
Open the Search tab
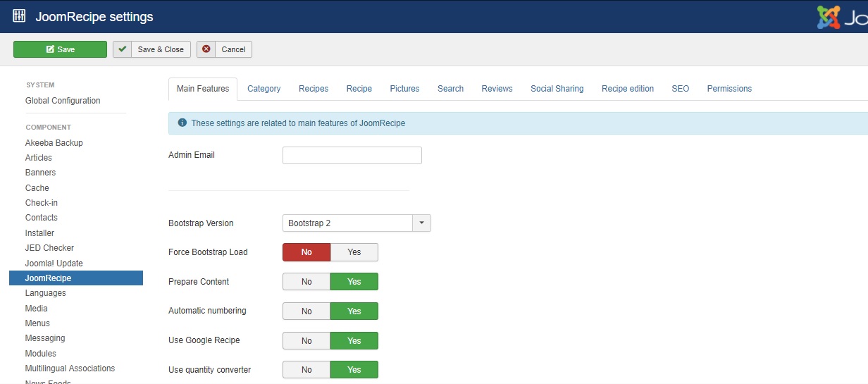tap(450, 89)
